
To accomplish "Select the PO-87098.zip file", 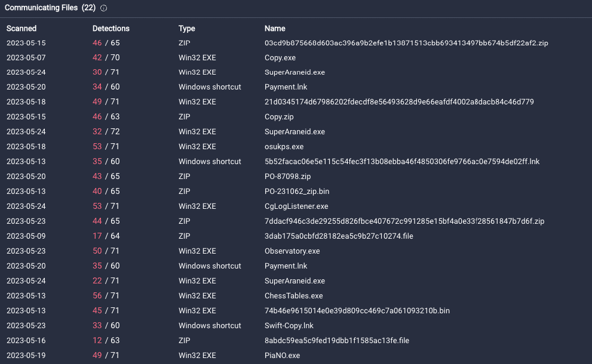I will pyautogui.click(x=288, y=177).
